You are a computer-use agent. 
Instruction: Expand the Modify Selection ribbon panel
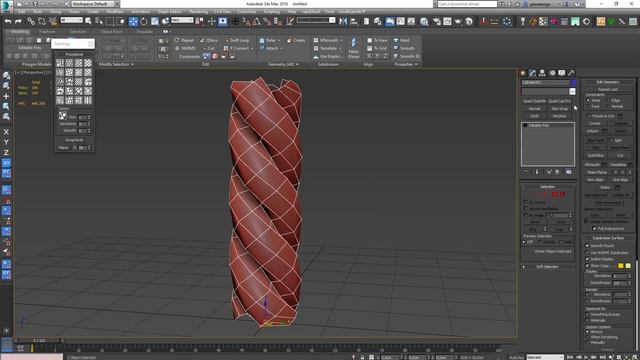(x=116, y=64)
